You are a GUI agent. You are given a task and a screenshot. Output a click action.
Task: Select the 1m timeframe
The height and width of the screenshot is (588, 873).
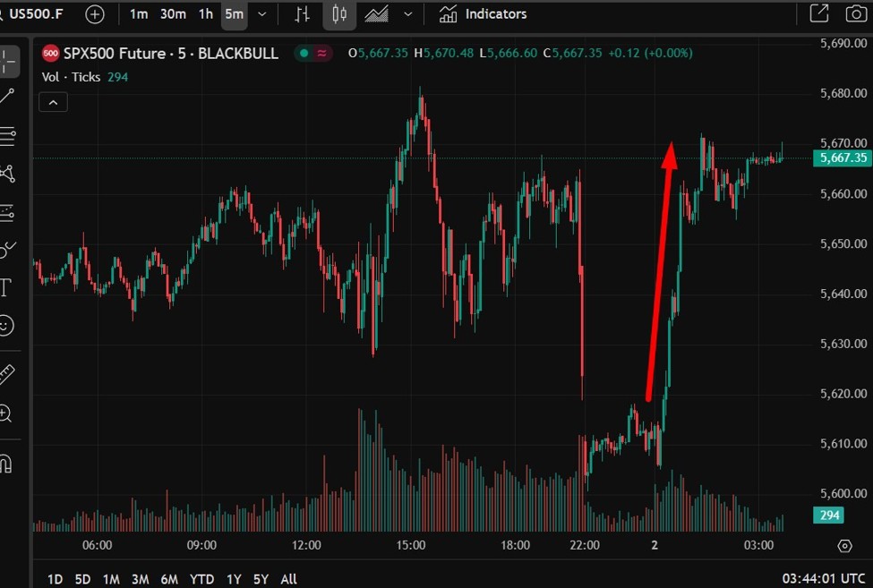(x=139, y=14)
